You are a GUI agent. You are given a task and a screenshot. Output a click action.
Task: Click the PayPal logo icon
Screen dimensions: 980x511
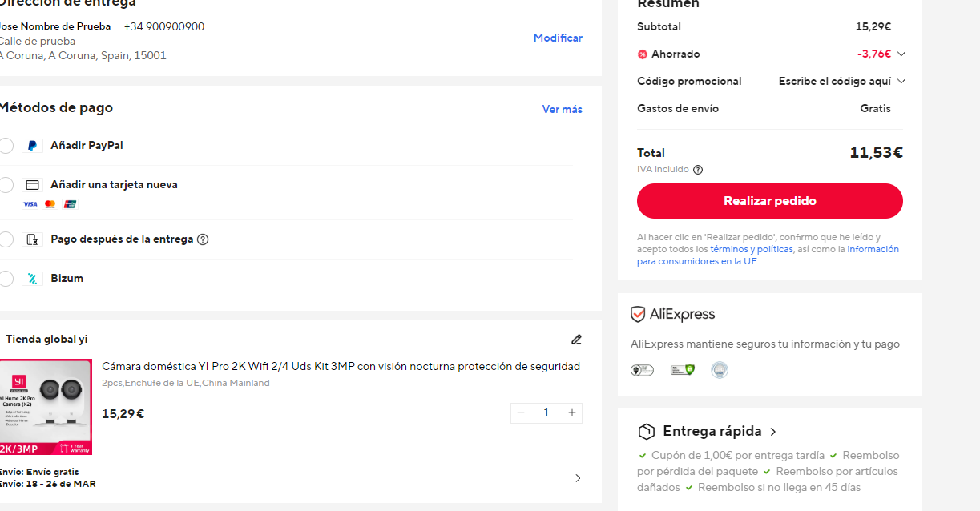[32, 145]
